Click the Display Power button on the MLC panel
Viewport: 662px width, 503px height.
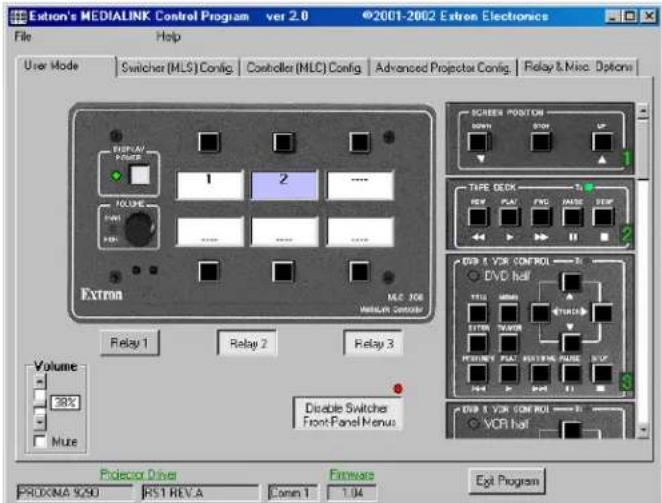pyautogui.click(x=140, y=175)
